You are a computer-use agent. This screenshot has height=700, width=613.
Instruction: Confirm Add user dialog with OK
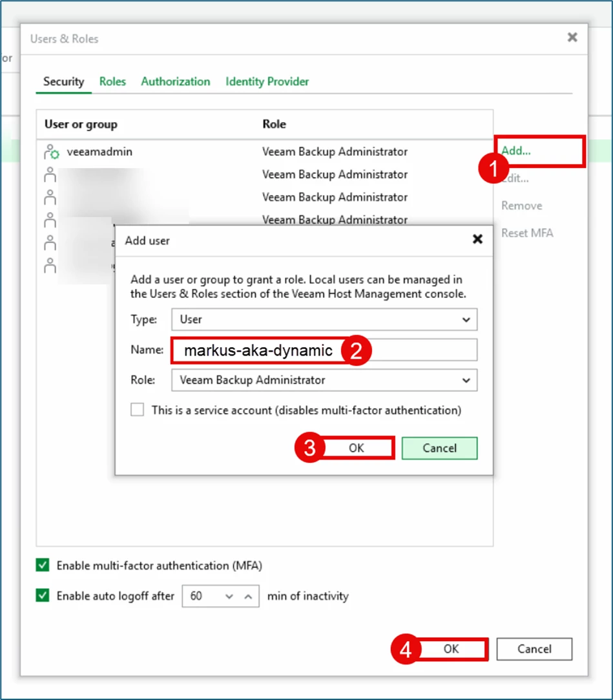click(357, 448)
